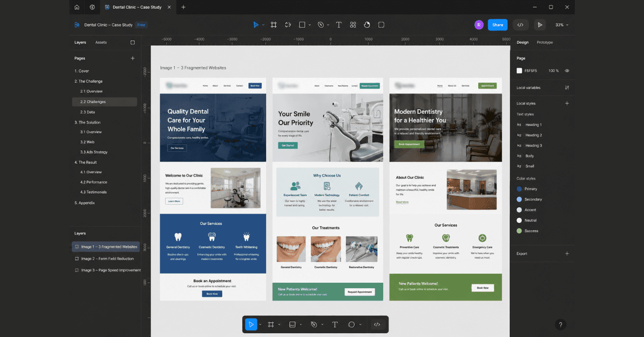Open image tool dropdown in bottom toolbar

click(x=301, y=325)
